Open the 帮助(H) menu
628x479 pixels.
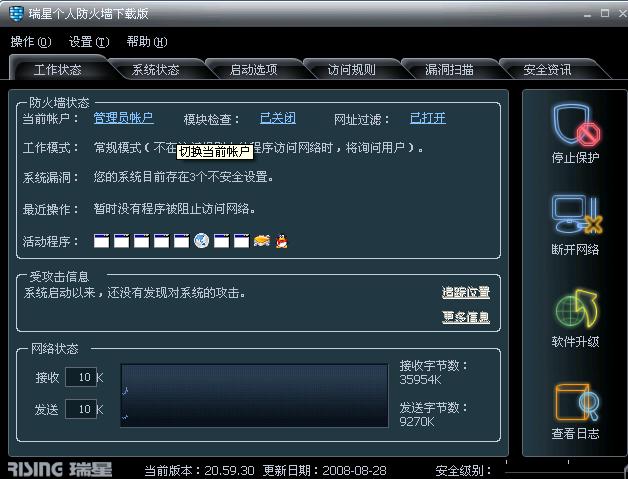coord(147,42)
